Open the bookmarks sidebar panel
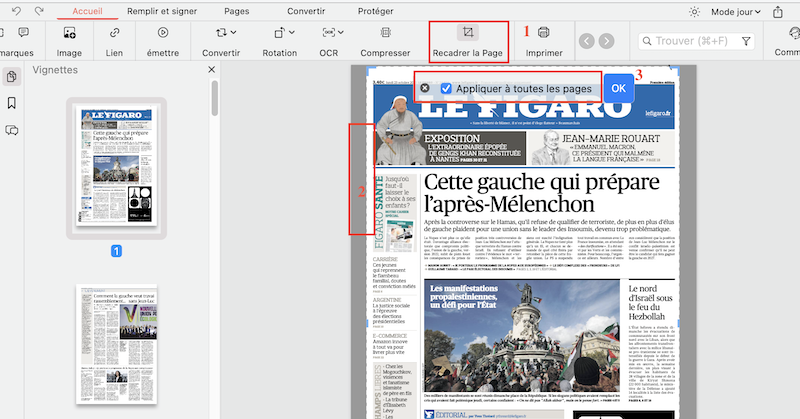The image size is (800, 419). pyautogui.click(x=12, y=103)
